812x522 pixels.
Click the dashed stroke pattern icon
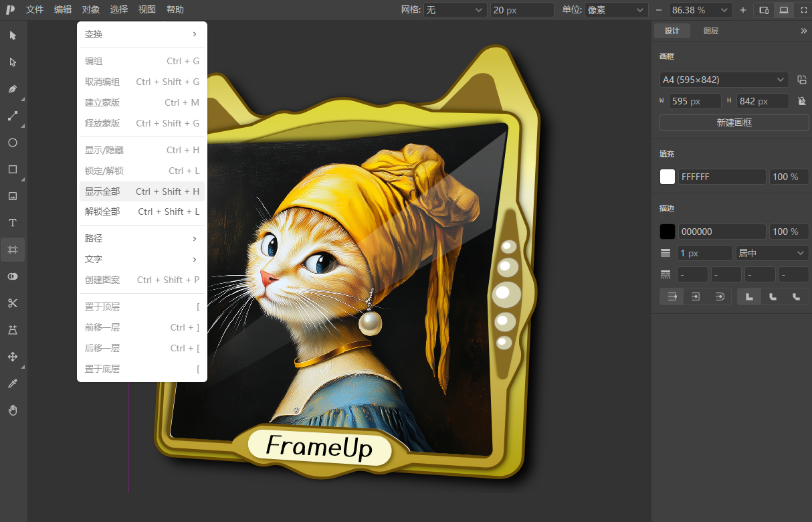pos(666,274)
